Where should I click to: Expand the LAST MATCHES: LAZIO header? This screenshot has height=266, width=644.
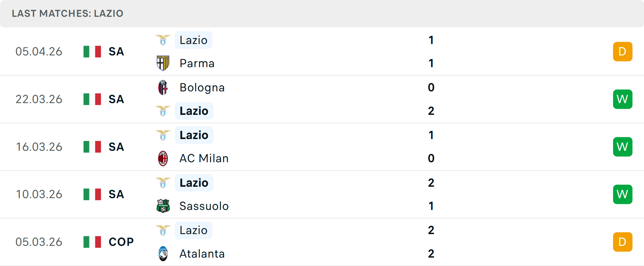(67, 13)
